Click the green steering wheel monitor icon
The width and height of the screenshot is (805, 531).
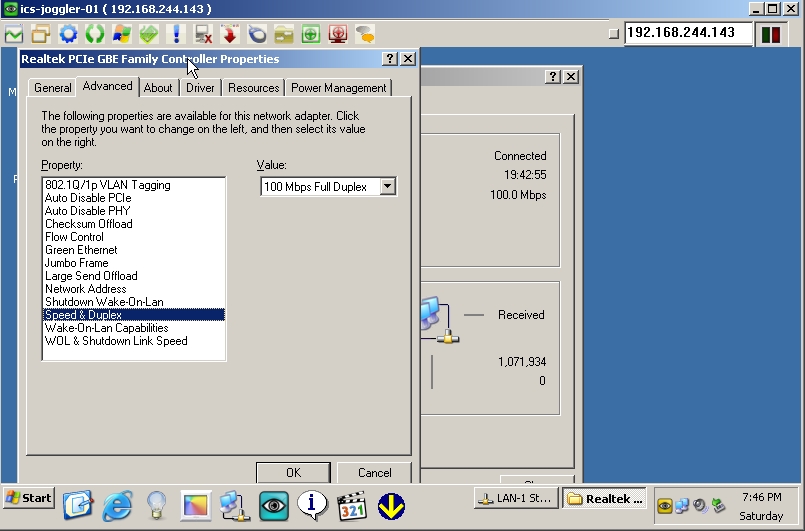click(x=311, y=34)
